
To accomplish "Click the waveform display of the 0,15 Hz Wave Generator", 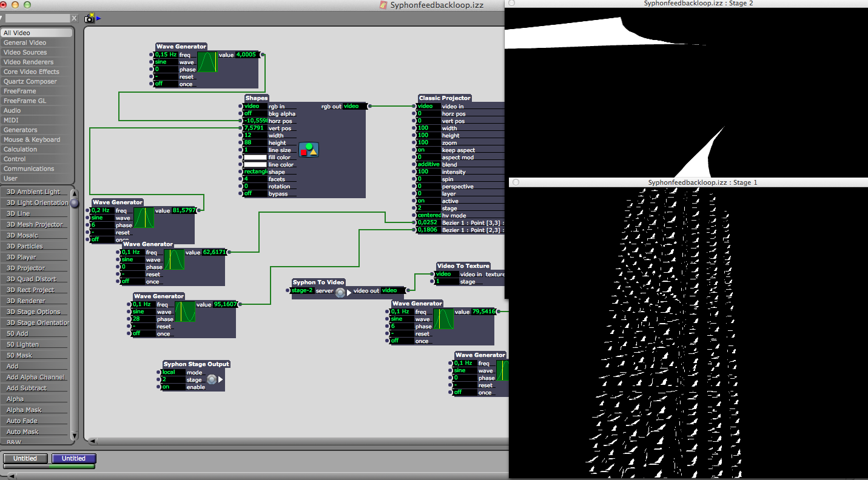I will tap(207, 62).
